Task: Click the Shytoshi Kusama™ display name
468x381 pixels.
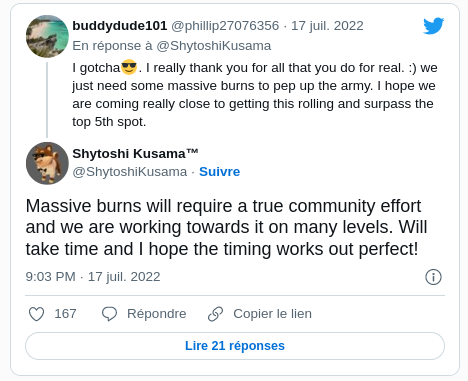Action: pyautogui.click(x=135, y=154)
